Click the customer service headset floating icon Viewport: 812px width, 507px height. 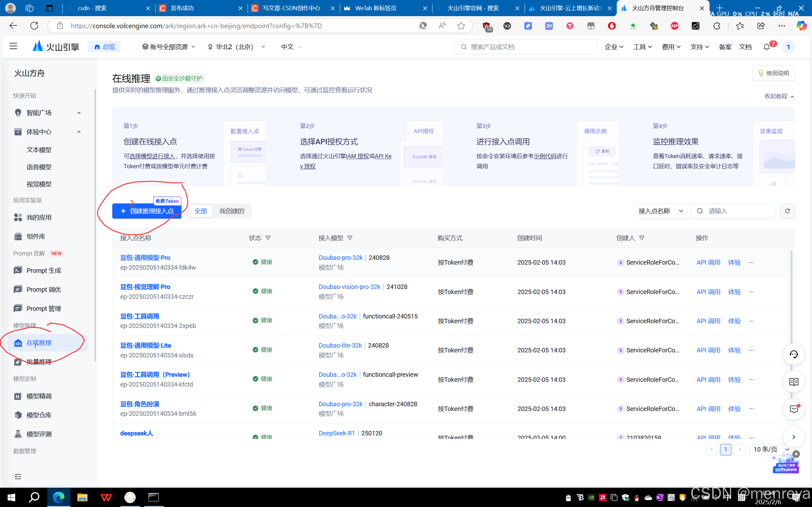(794, 354)
